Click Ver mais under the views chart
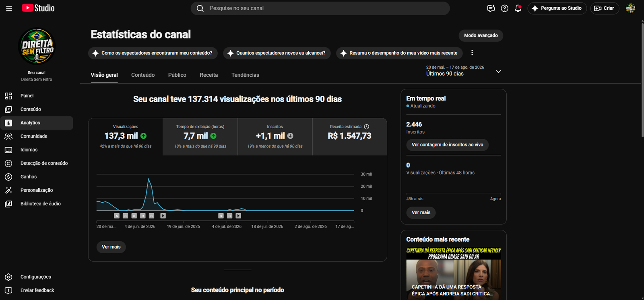 coord(111,247)
